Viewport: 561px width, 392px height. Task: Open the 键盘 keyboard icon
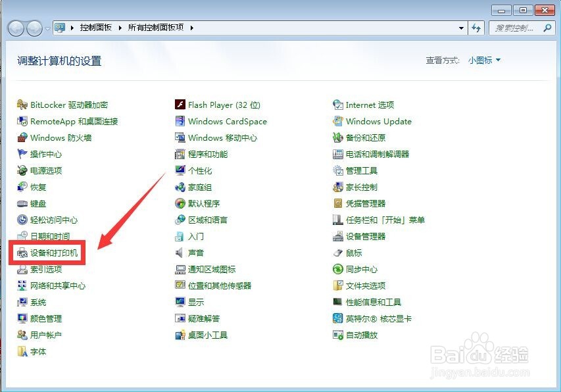(x=22, y=203)
